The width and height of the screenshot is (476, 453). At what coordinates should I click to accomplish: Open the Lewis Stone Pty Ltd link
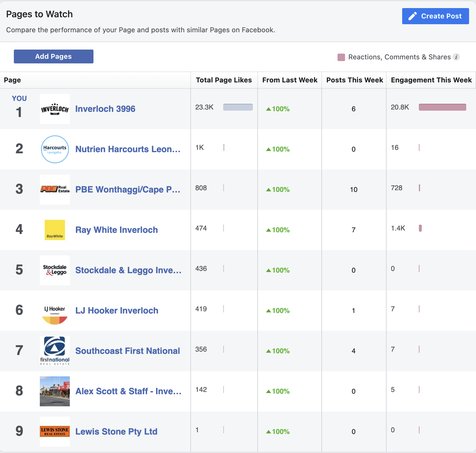tap(116, 432)
